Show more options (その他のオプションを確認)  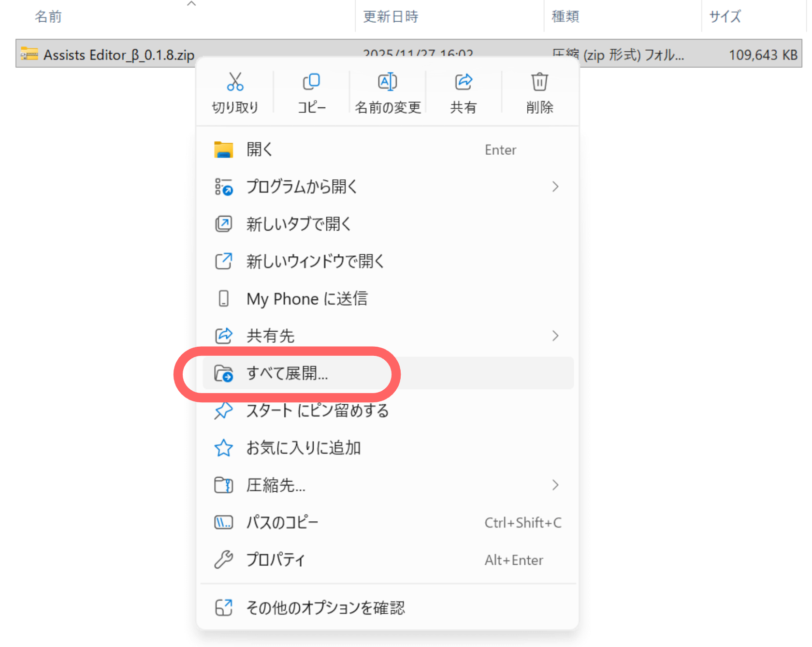[x=325, y=608]
